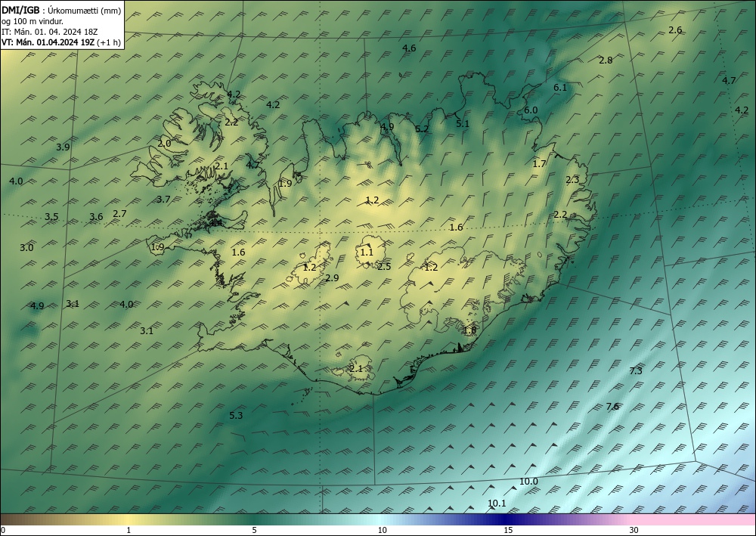Click the 5.2 value on the north coast

pos(422,129)
